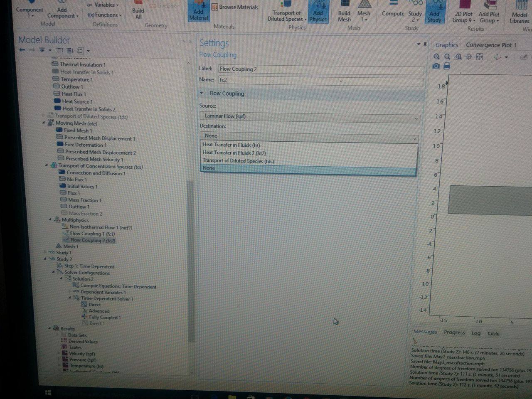
Task: Collapse the Moving Mesh (ale) tree node
Action: click(x=44, y=123)
